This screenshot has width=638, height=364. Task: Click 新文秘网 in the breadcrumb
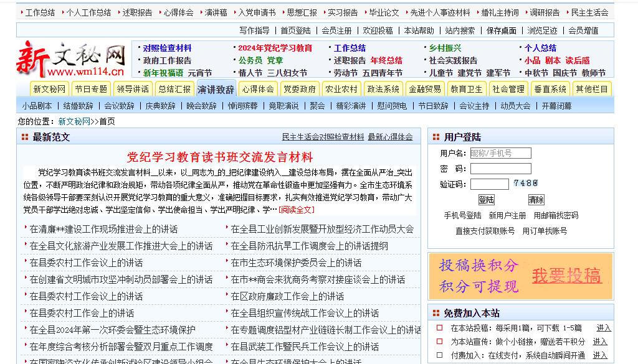[74, 121]
